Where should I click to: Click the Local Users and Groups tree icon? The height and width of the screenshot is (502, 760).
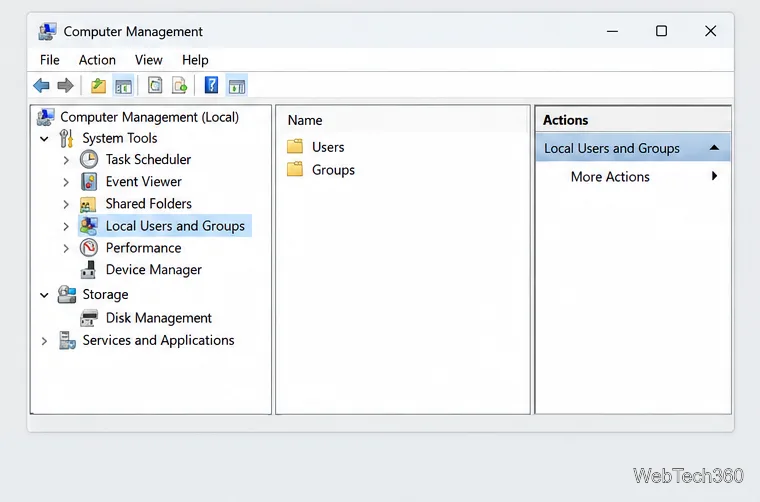89,226
